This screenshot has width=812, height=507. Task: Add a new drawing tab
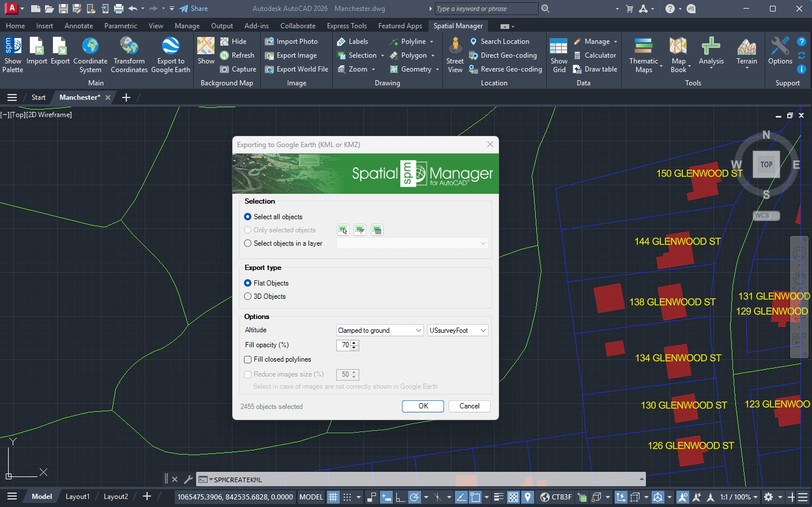pyautogui.click(x=126, y=97)
